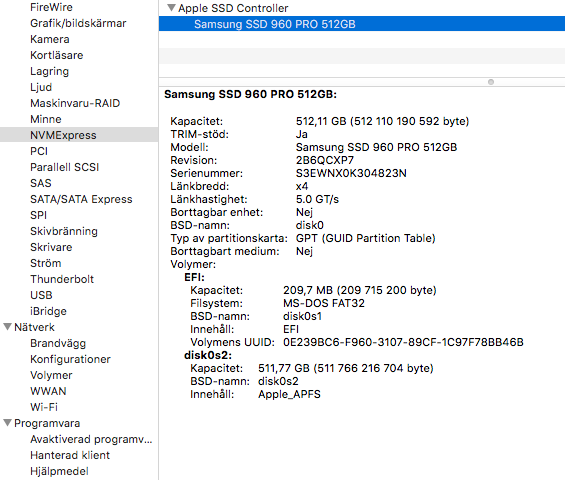This screenshot has width=565, height=480.
Task: Open Thunderbolt in the sidebar
Action: pyautogui.click(x=62, y=279)
